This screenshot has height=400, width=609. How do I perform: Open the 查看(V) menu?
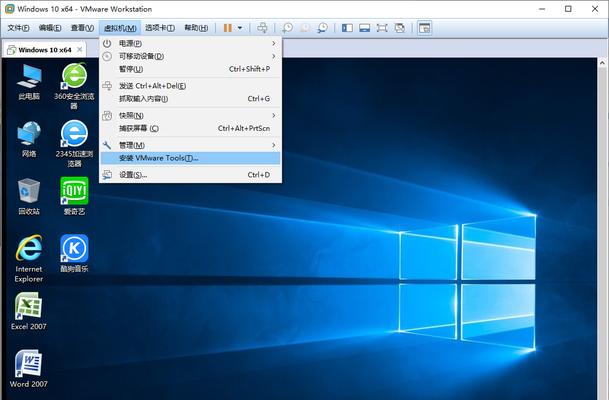82,28
